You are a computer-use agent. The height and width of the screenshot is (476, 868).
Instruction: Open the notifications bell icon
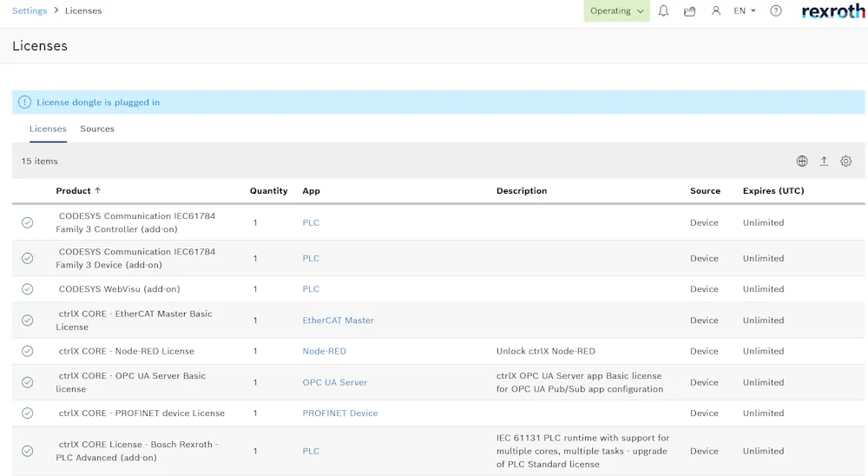[x=663, y=11]
